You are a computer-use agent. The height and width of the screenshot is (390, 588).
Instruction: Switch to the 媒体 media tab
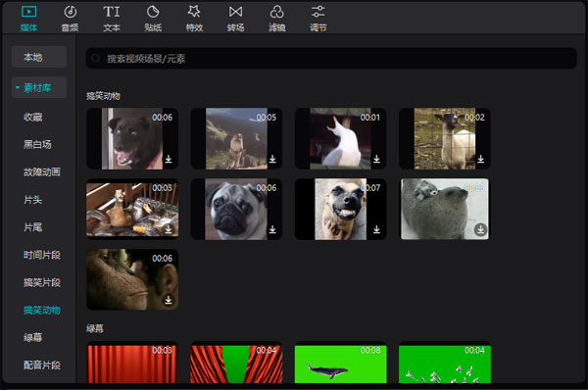point(28,18)
